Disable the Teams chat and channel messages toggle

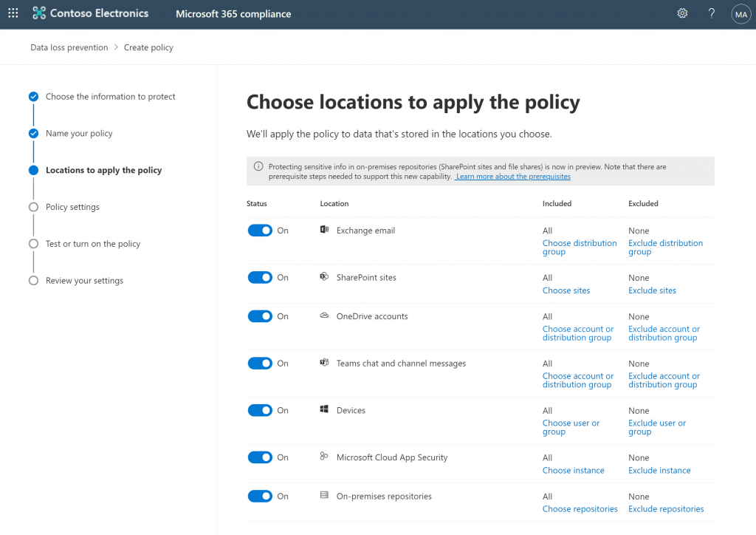(260, 364)
